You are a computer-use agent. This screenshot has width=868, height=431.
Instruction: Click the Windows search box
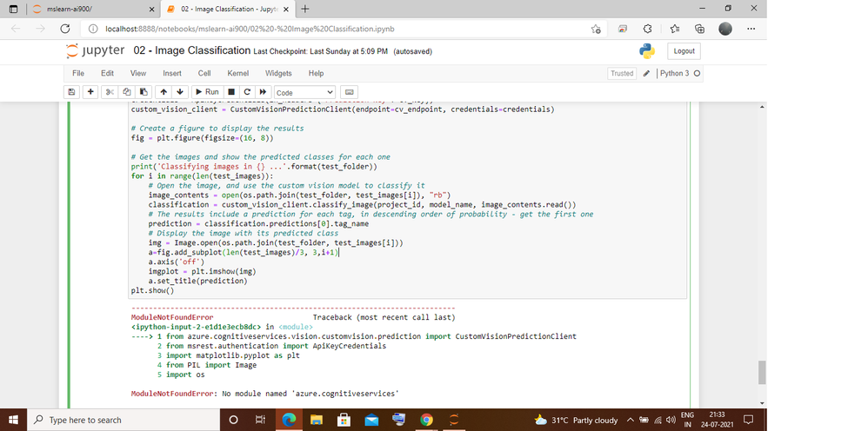click(123, 420)
